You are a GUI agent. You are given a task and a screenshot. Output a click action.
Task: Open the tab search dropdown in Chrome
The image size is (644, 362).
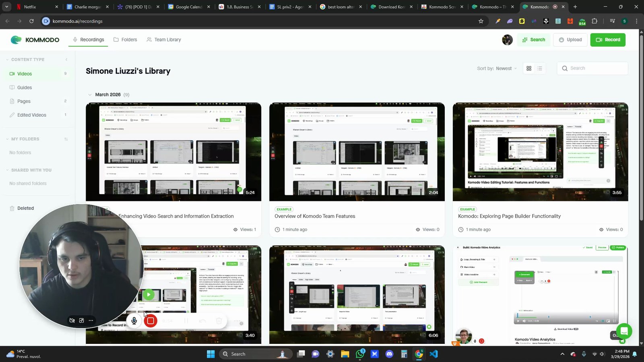6,7
